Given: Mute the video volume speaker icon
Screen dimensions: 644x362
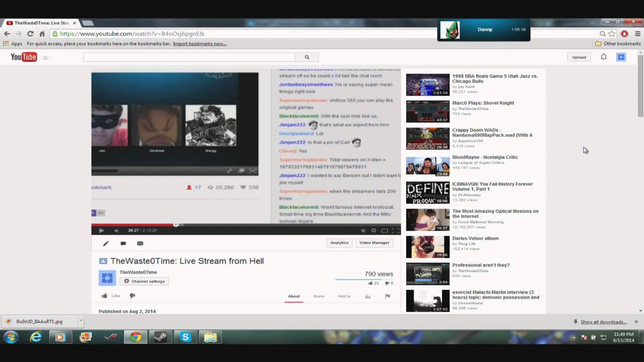Looking at the screenshot, I should coord(116,230).
